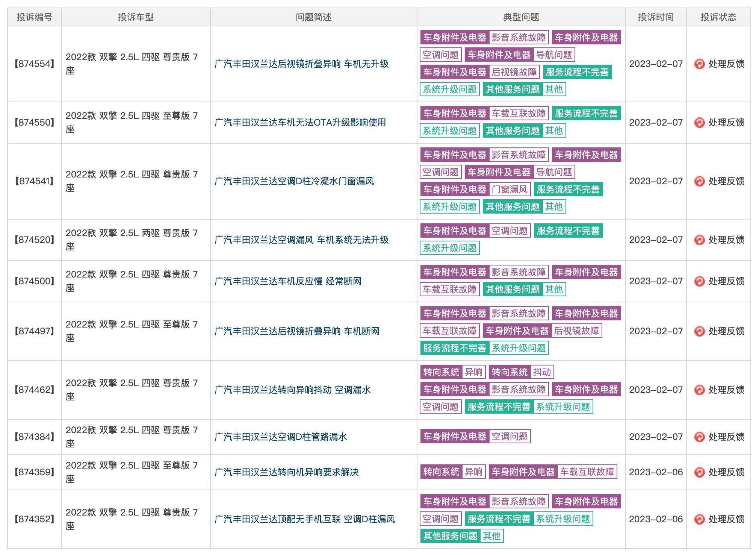The height and width of the screenshot is (555, 756).
Task: Open complaint 广汽丰田汉兰达空调D柱管路漏水
Action: [x=281, y=437]
